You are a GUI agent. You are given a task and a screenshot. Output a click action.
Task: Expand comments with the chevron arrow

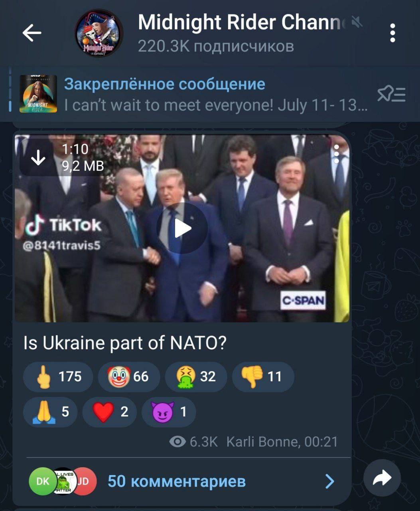pyautogui.click(x=330, y=481)
